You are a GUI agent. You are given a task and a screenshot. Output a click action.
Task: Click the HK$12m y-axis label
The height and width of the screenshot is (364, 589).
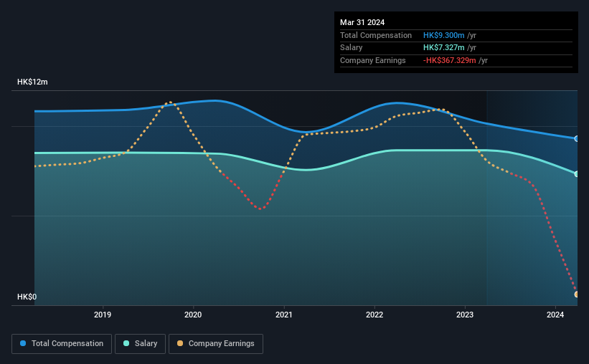pyautogui.click(x=33, y=82)
